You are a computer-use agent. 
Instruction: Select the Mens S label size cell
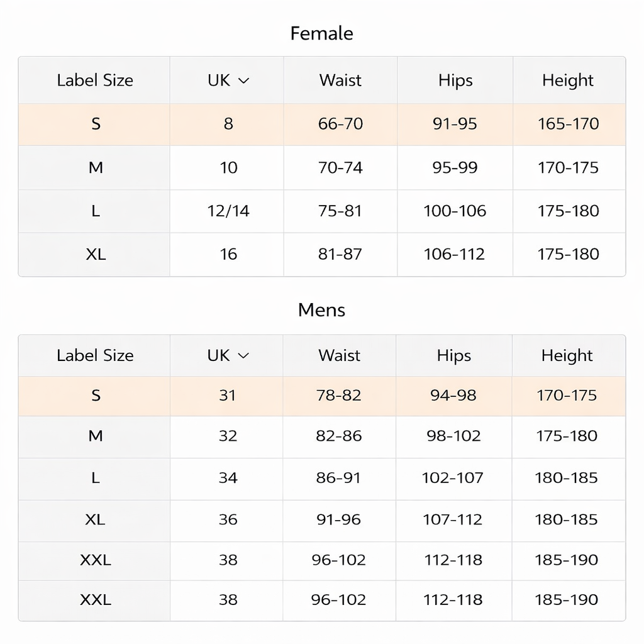point(94,396)
